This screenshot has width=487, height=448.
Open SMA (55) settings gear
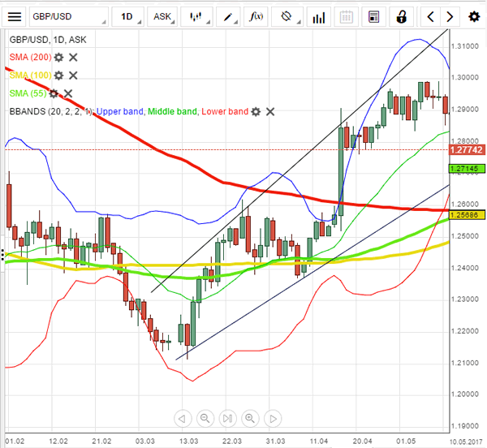(54, 93)
